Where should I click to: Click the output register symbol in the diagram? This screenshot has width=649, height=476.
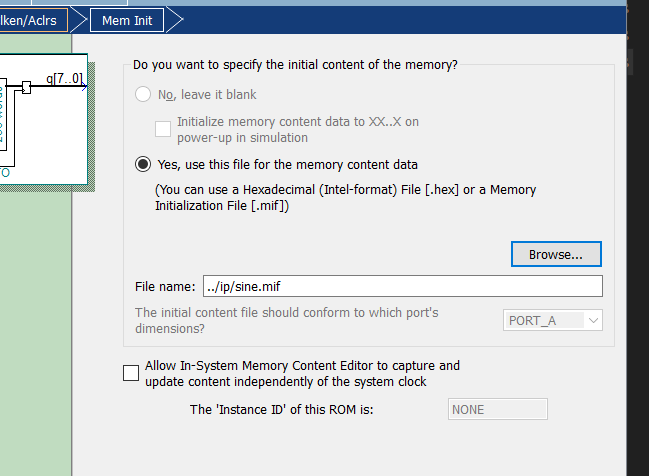[x=27, y=88]
